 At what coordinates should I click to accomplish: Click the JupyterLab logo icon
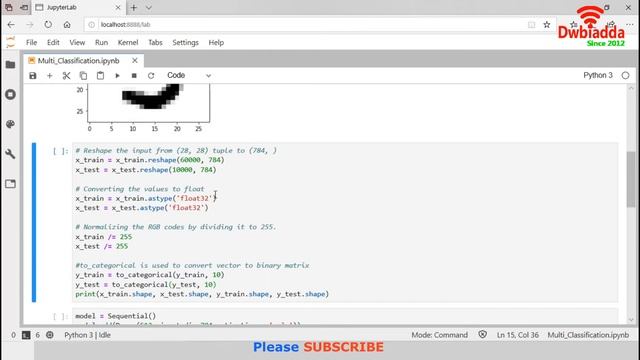11,42
